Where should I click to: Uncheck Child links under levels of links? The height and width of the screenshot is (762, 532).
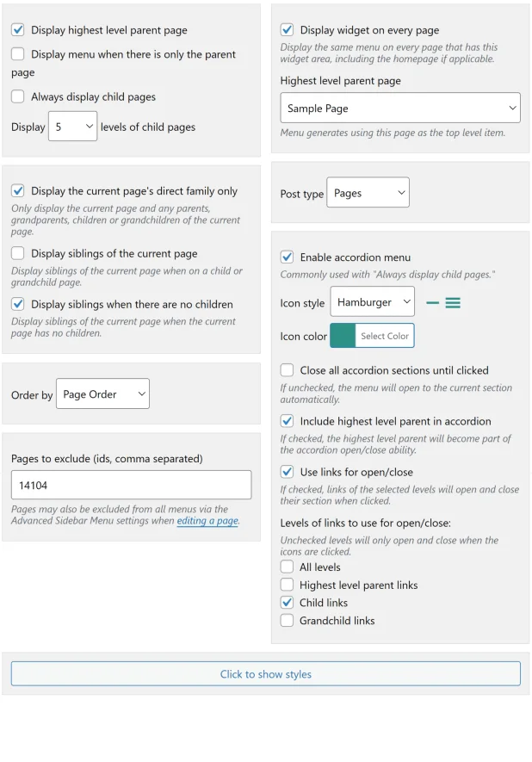[x=286, y=603]
